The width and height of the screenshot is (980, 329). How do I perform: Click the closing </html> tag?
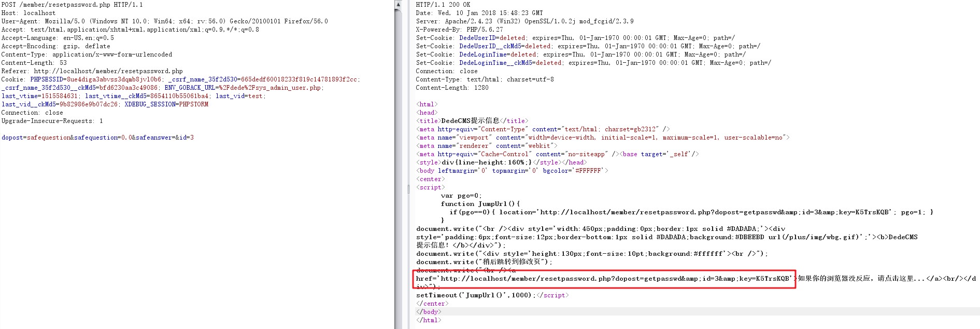tap(429, 320)
